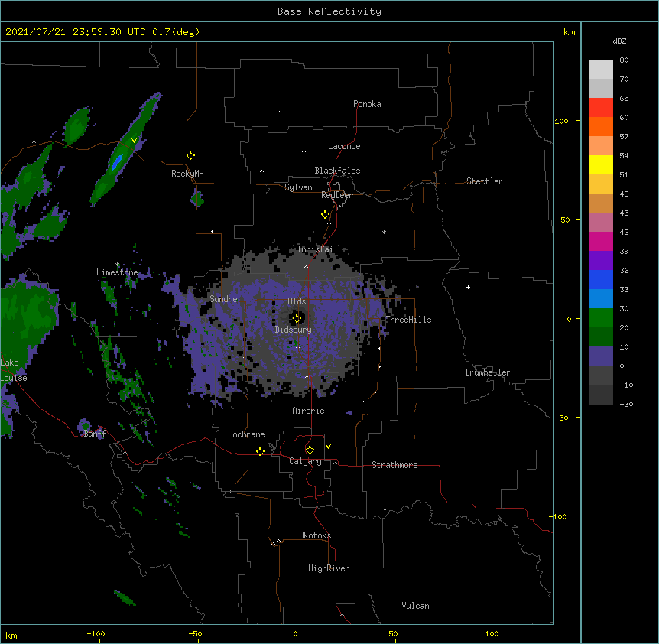This screenshot has width=659, height=644.
Task: Click the Lacombe town label
Action: [x=344, y=146]
